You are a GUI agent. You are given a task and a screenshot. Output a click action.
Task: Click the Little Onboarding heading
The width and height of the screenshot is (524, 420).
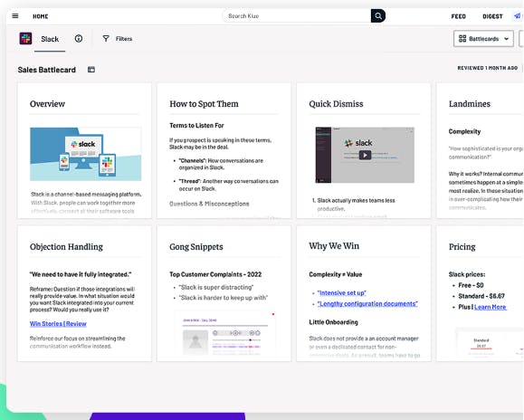[333, 322]
